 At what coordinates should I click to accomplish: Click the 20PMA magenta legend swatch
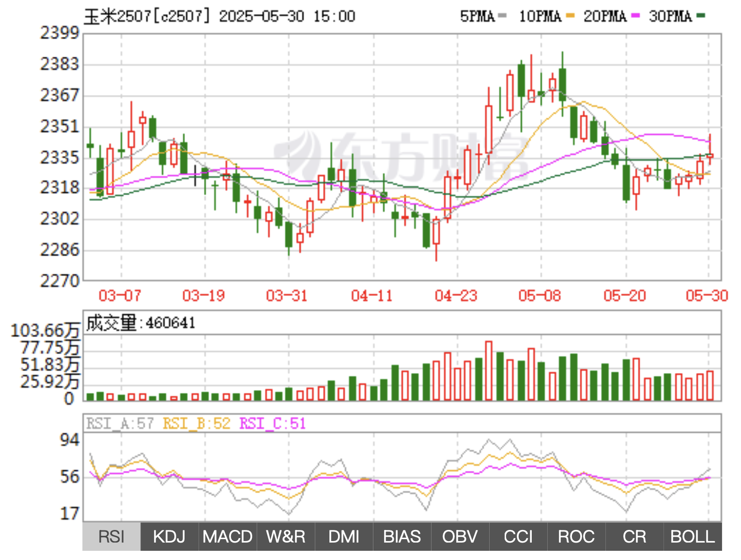click(x=635, y=16)
